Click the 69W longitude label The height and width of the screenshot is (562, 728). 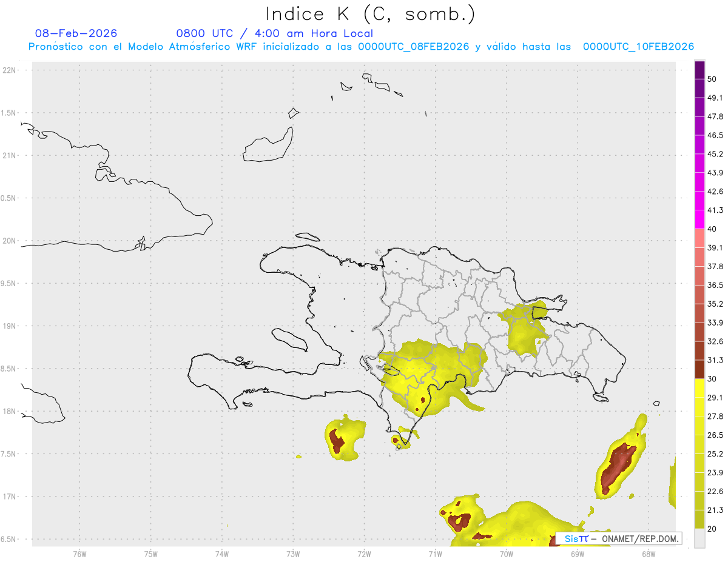(578, 554)
